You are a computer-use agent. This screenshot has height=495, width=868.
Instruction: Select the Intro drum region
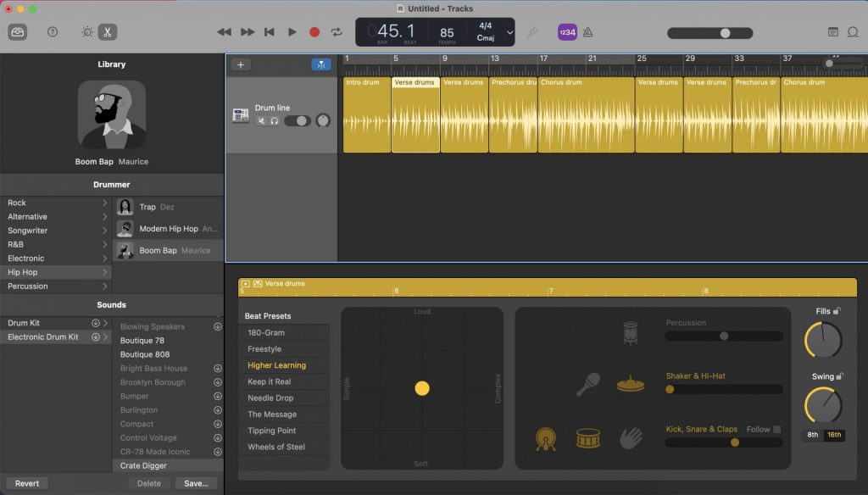366,114
